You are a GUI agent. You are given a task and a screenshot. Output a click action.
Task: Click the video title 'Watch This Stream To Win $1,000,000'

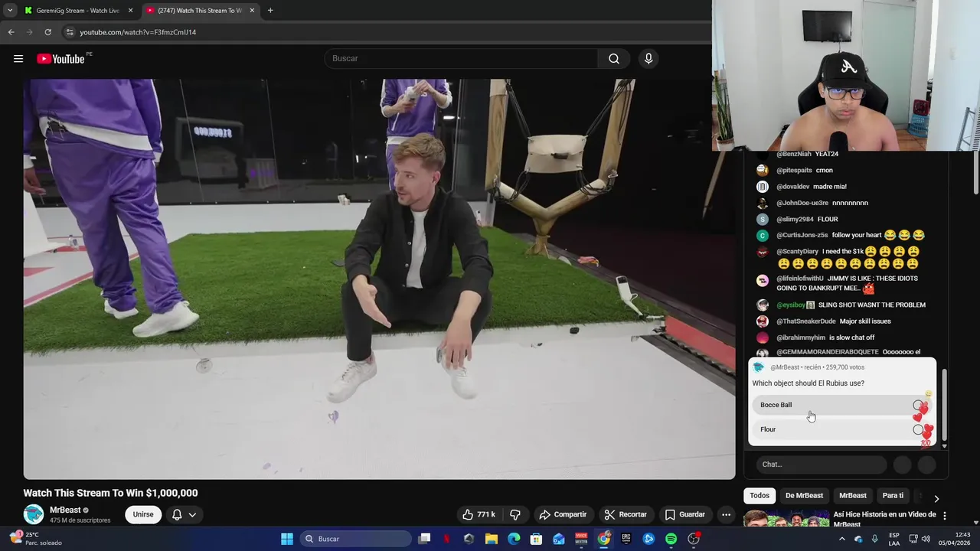click(x=110, y=493)
